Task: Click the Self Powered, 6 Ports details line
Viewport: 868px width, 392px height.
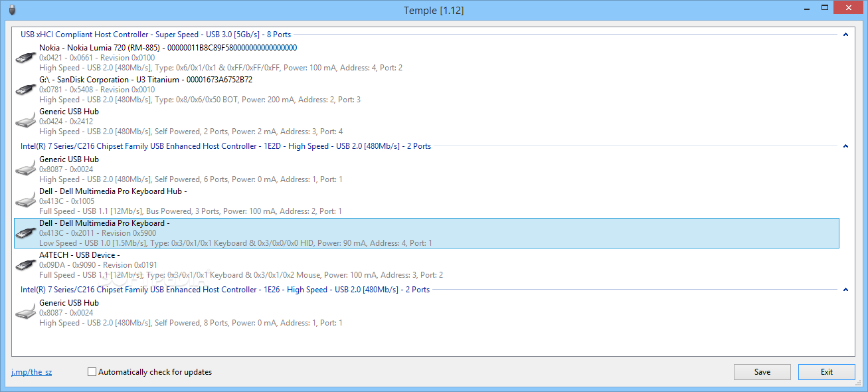Action: (191, 179)
